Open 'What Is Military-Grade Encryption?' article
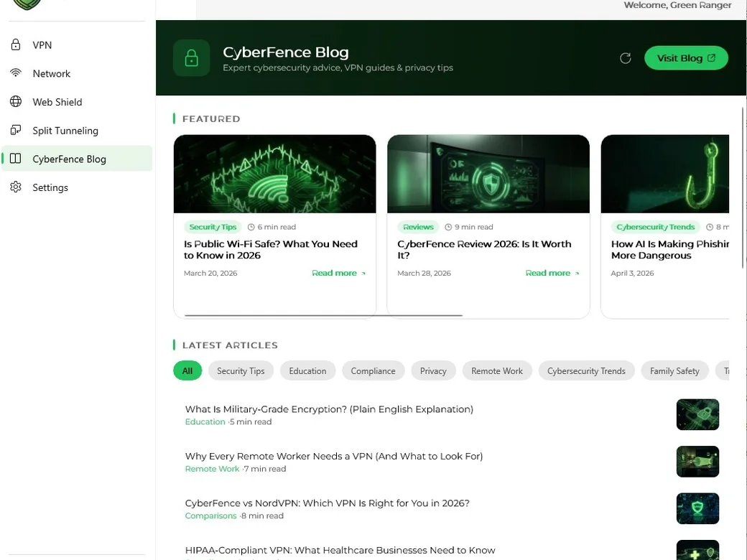The image size is (747, 560). 329,409
